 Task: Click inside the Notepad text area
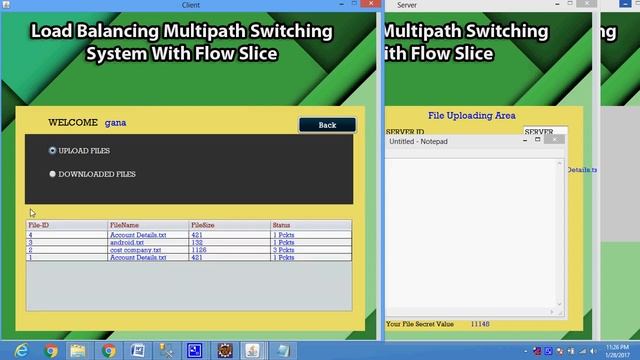click(471, 233)
